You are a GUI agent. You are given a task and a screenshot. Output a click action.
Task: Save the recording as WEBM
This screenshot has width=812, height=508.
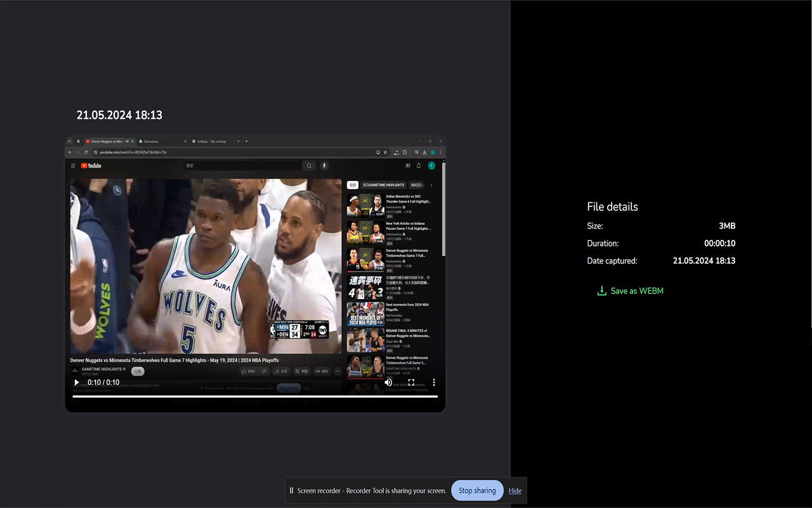tap(631, 291)
